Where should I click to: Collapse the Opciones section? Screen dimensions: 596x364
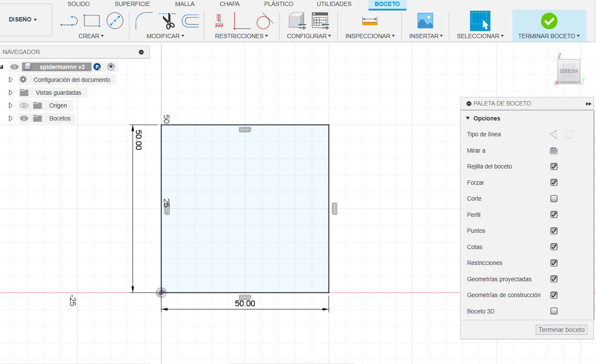pos(468,118)
